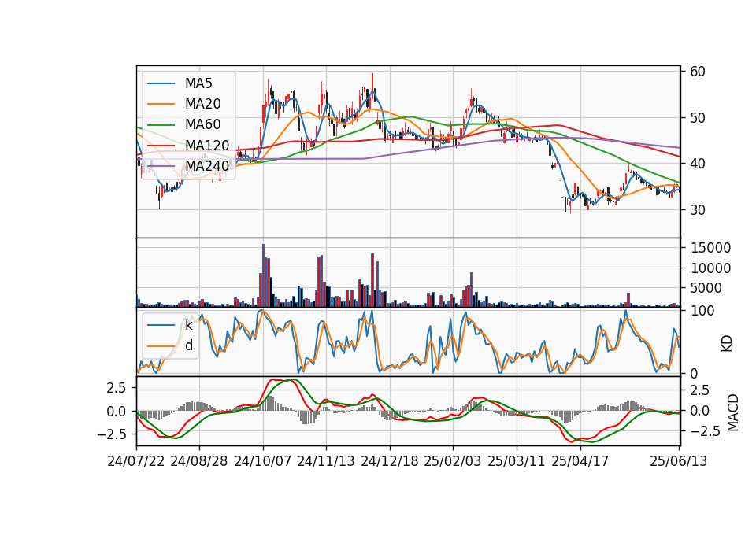Click the 24/08/28 date axis label

point(199,461)
